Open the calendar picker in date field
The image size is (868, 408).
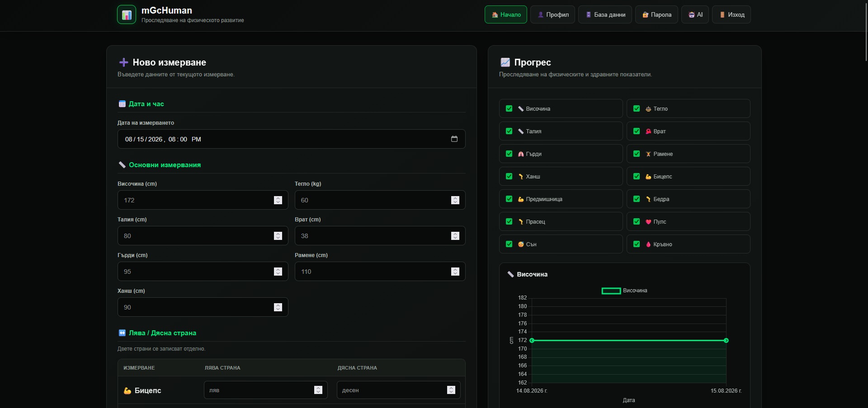click(x=454, y=139)
